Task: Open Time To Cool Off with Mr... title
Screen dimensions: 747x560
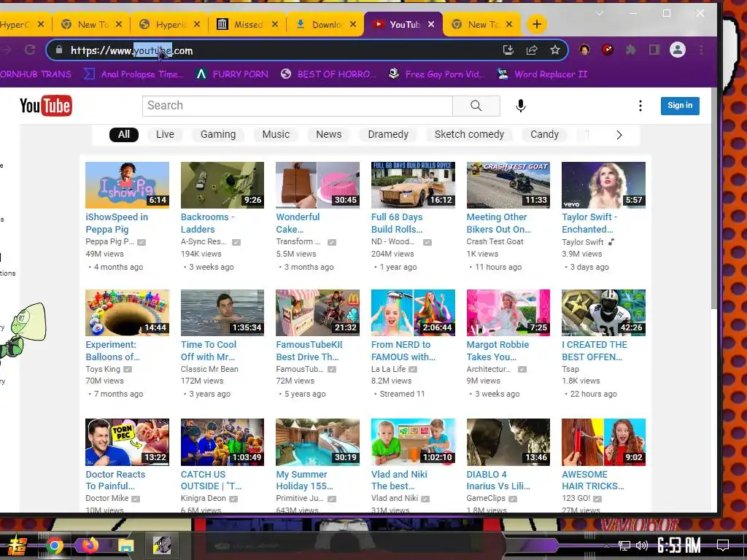Action: 208,351
